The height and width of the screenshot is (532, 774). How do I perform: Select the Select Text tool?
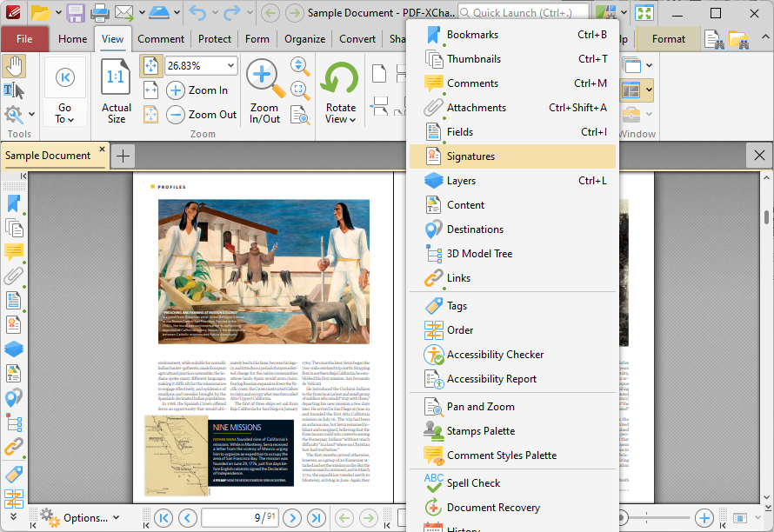(x=14, y=90)
